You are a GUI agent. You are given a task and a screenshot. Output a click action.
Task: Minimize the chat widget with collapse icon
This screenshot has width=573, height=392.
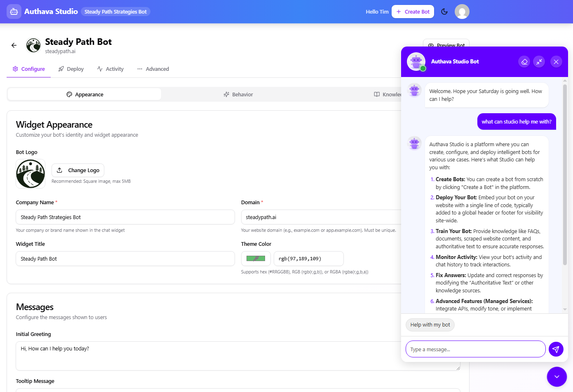click(x=539, y=62)
